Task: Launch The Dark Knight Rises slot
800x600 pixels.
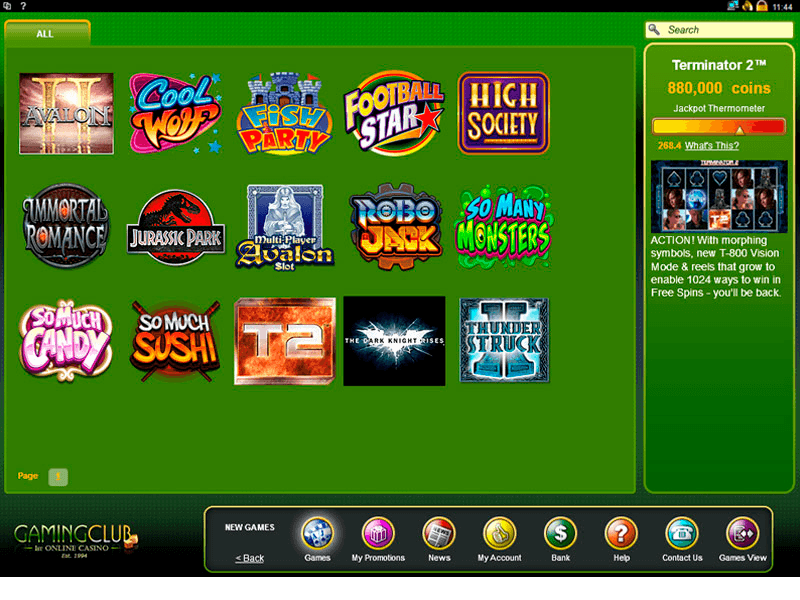Action: coord(394,341)
